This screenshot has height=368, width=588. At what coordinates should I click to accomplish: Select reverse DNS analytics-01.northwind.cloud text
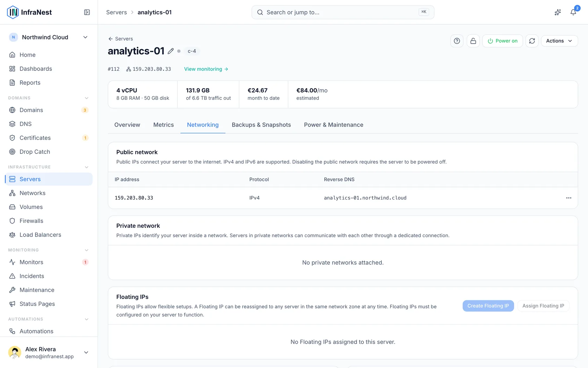click(365, 198)
